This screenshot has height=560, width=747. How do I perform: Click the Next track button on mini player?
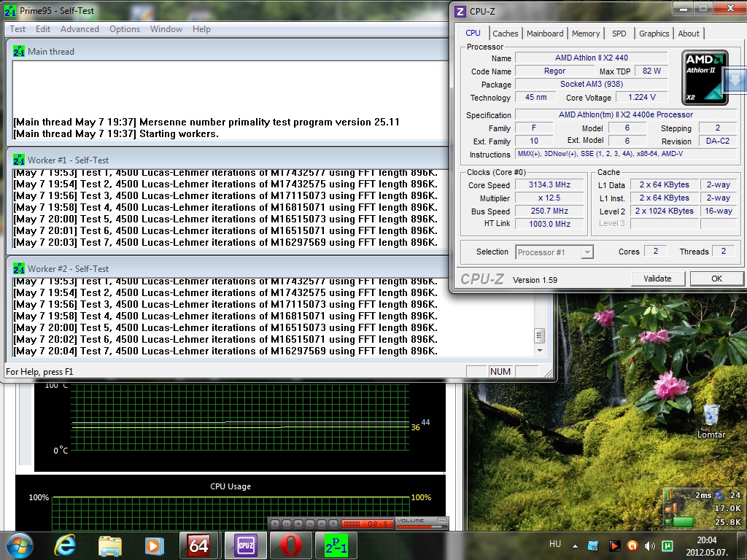coord(322,524)
